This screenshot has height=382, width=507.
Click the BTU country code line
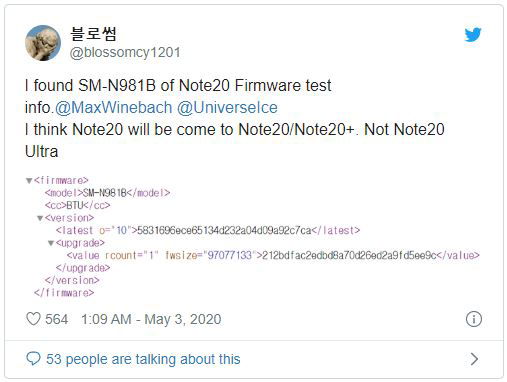[77, 206]
